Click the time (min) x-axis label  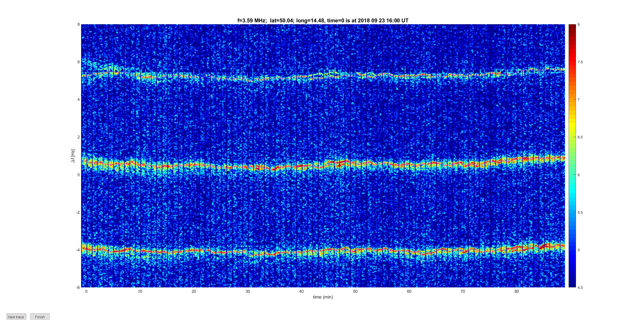(323, 297)
